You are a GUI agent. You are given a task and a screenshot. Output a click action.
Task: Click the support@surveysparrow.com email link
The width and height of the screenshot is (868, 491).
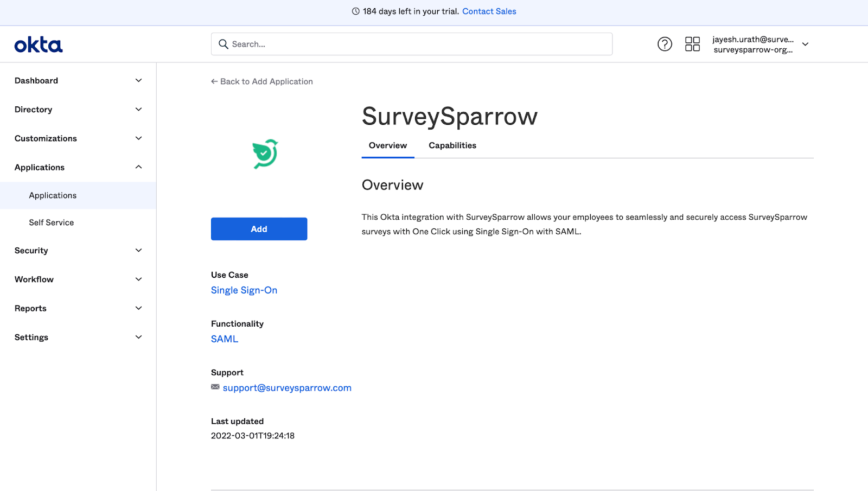[287, 388]
